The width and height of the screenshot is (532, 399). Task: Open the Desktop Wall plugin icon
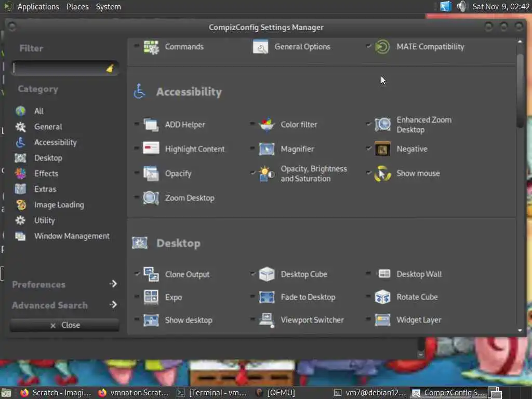tap(384, 274)
